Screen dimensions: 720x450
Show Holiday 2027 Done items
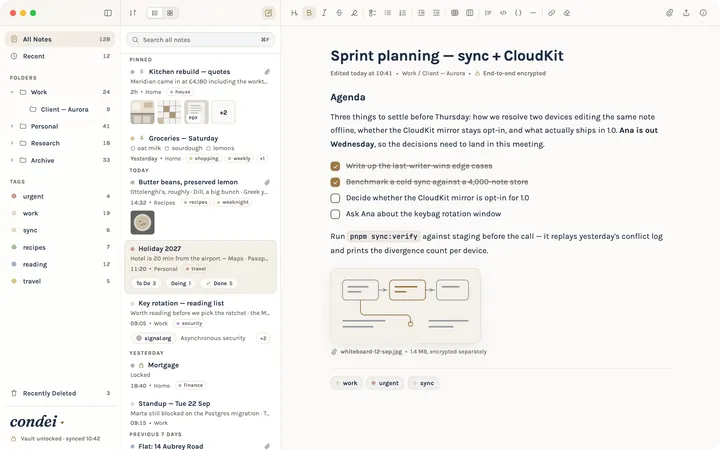tap(219, 283)
